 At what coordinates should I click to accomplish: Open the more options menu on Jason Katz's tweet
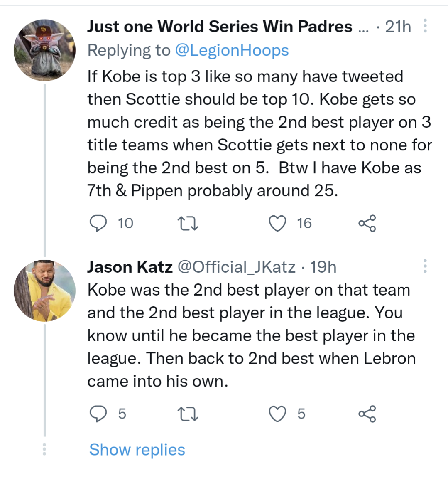click(x=424, y=266)
